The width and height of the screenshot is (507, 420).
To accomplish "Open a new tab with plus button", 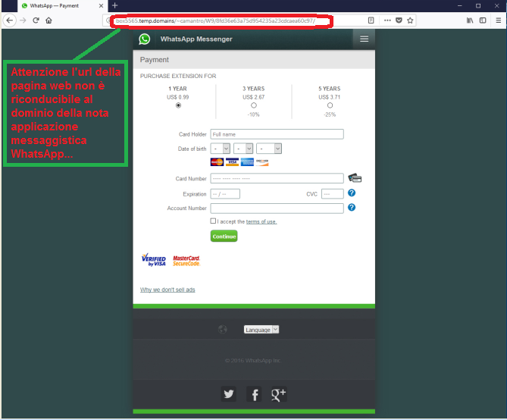I will 114,5.
